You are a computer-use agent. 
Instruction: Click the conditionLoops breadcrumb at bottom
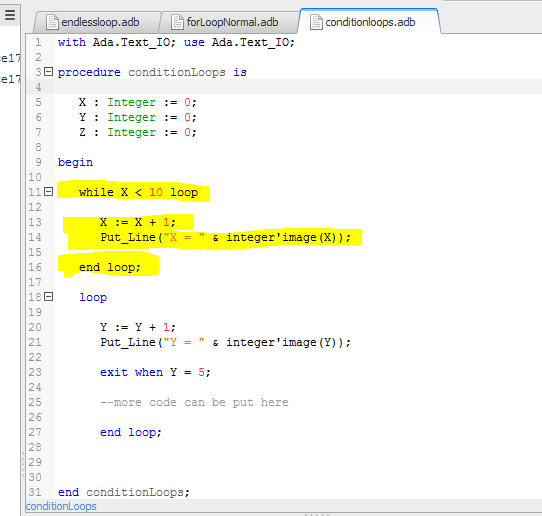coord(61,506)
